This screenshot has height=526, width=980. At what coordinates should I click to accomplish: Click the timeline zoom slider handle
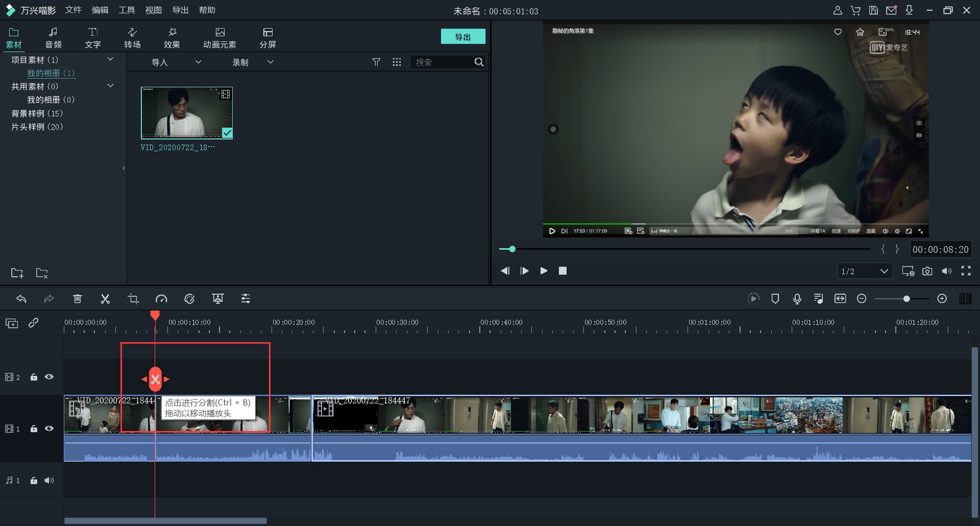(x=906, y=299)
